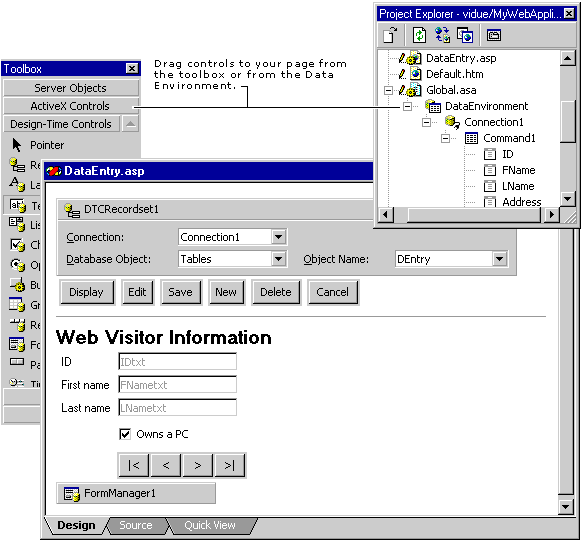Toggle the Owns a PC checkbox
This screenshot has width=582, height=543.
click(x=125, y=434)
